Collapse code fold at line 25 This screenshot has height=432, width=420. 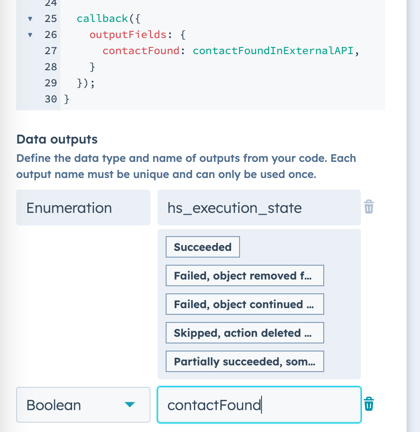click(30, 19)
